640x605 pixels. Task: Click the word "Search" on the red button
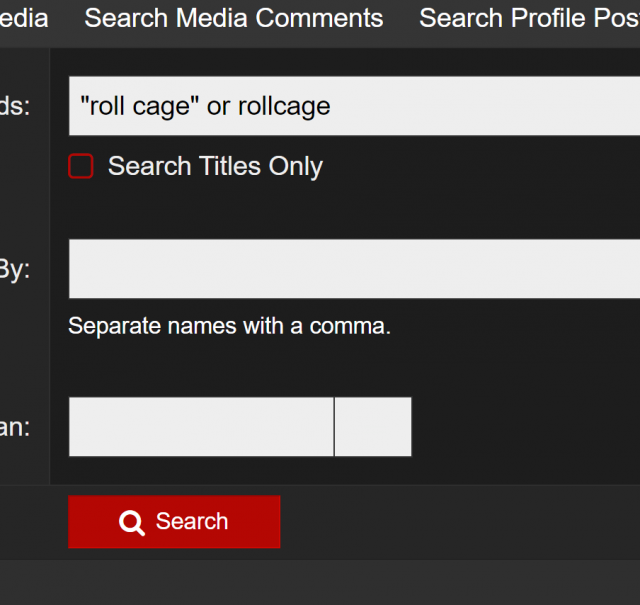click(192, 522)
